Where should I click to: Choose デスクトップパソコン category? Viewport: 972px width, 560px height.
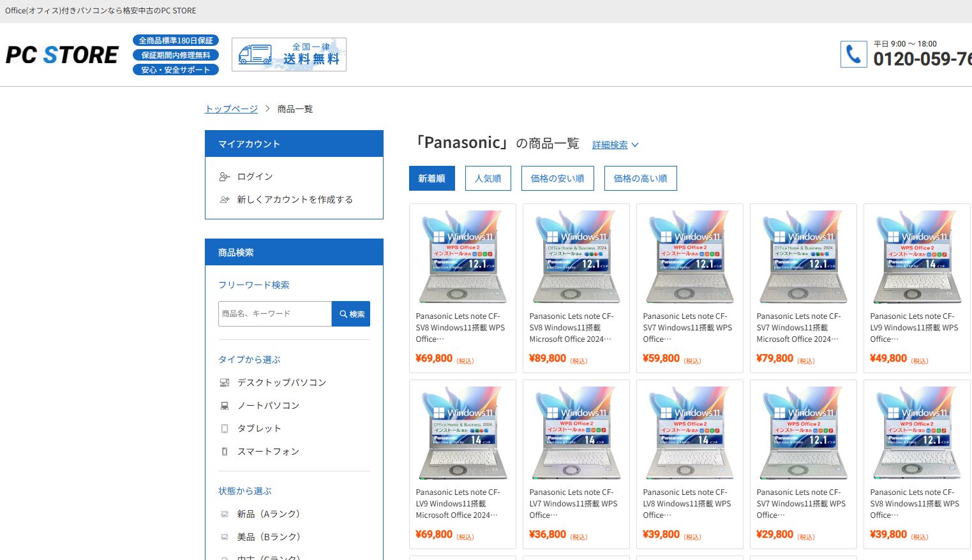[282, 383]
